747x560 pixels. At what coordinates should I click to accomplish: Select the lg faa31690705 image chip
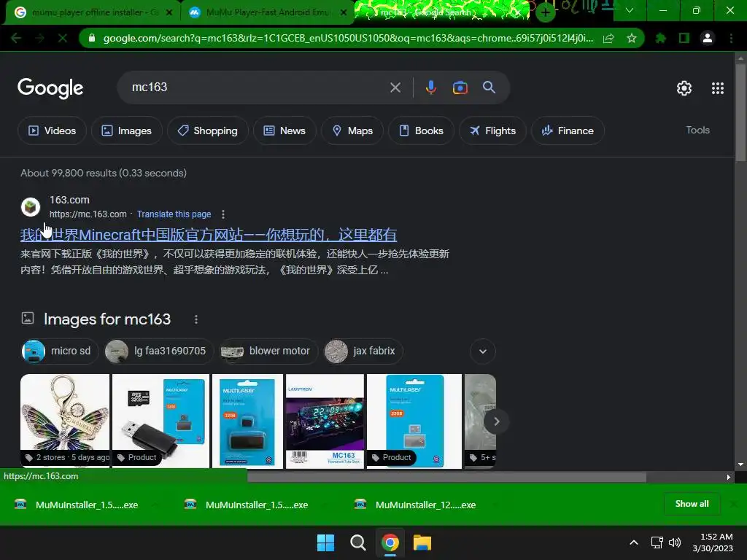coord(158,351)
